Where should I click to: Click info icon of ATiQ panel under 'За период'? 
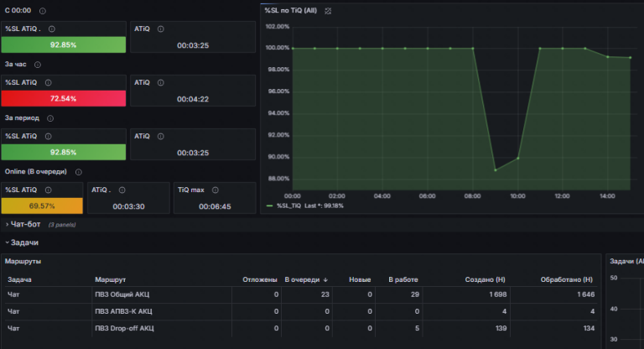click(x=161, y=137)
